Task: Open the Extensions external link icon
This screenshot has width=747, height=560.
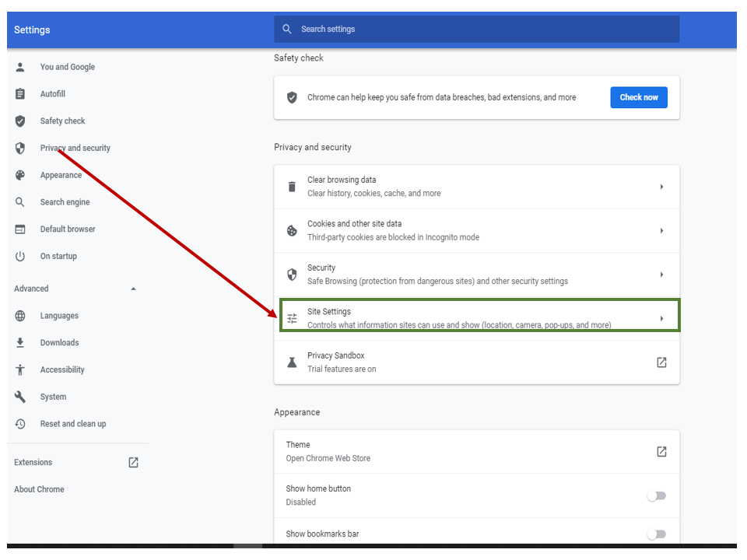Action: tap(133, 462)
